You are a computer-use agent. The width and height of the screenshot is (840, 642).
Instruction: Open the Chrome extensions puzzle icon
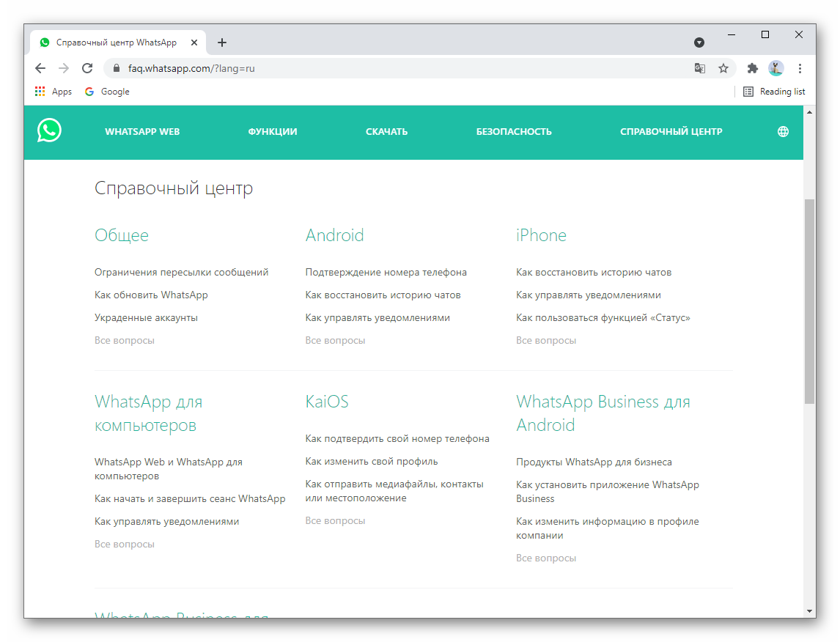click(x=752, y=68)
